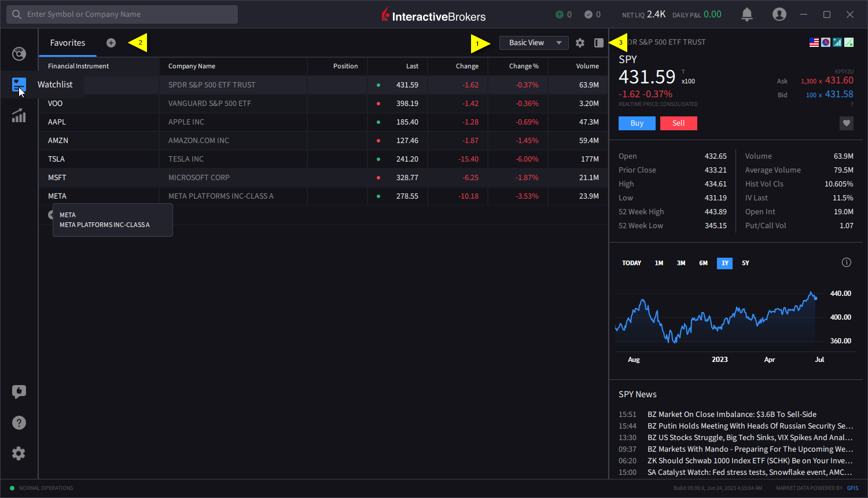868x498 pixels.
Task: Select the META row ticker
Action: coord(57,196)
